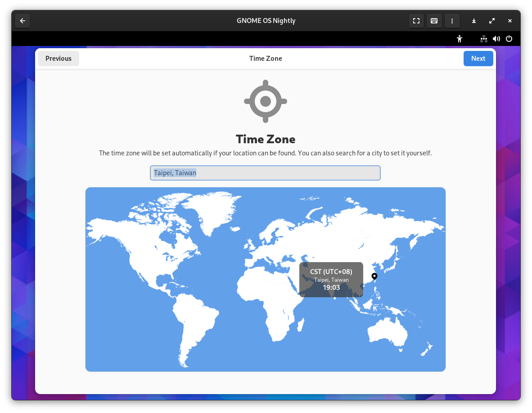Open the power menu in the top bar
Viewport: 532px width, 413px height.
509,39
